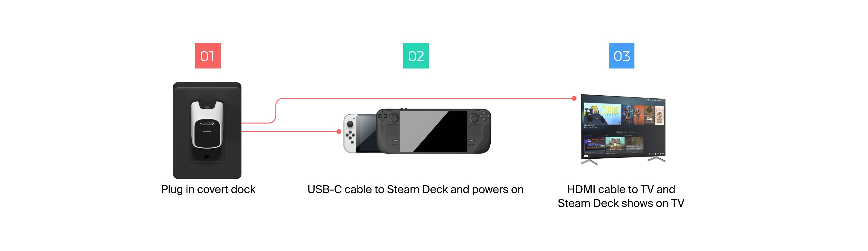
Task: Select the covert dock wall charger image
Action: pyautogui.click(x=207, y=131)
